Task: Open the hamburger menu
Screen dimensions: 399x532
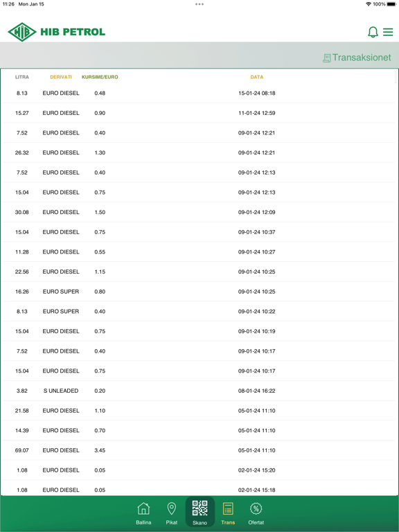Action: point(388,32)
